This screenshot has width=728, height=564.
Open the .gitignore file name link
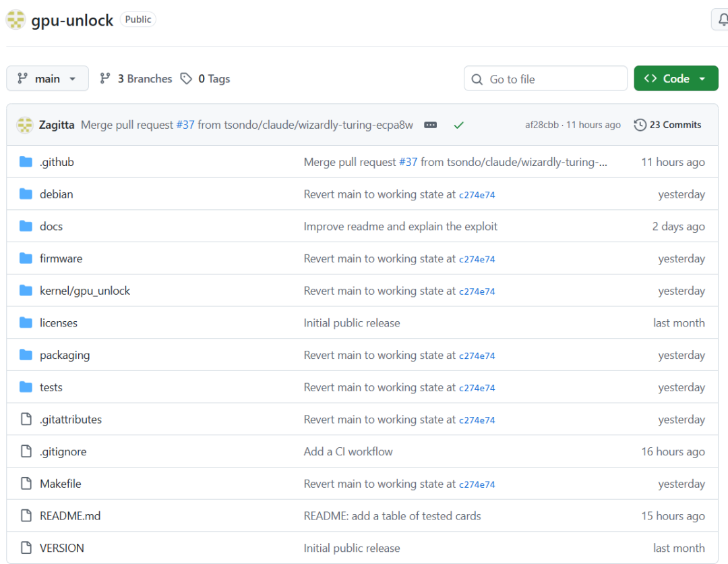[63, 451]
